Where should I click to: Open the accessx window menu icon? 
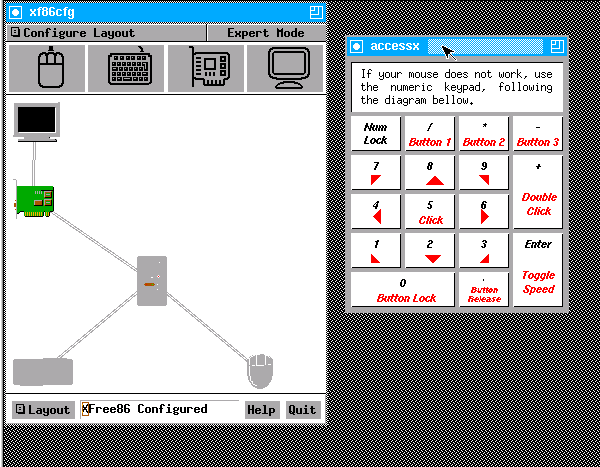point(357,47)
